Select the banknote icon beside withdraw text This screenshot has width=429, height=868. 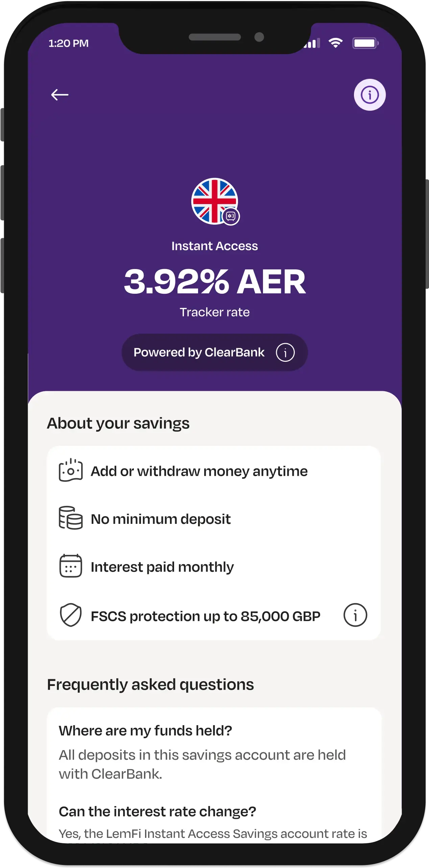click(70, 471)
